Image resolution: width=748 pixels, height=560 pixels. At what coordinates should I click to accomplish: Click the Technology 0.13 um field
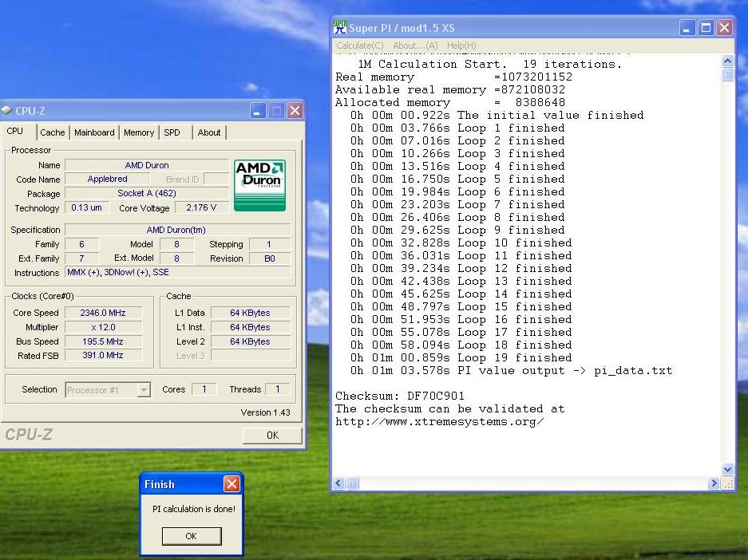86,207
